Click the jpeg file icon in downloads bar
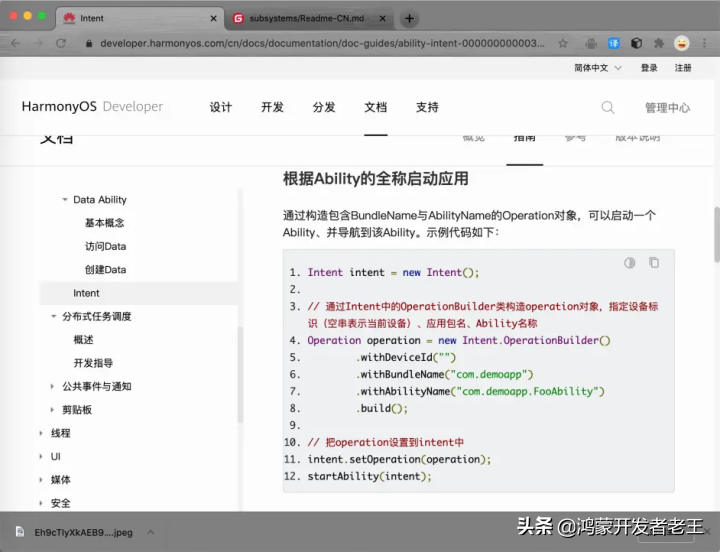 point(20,532)
